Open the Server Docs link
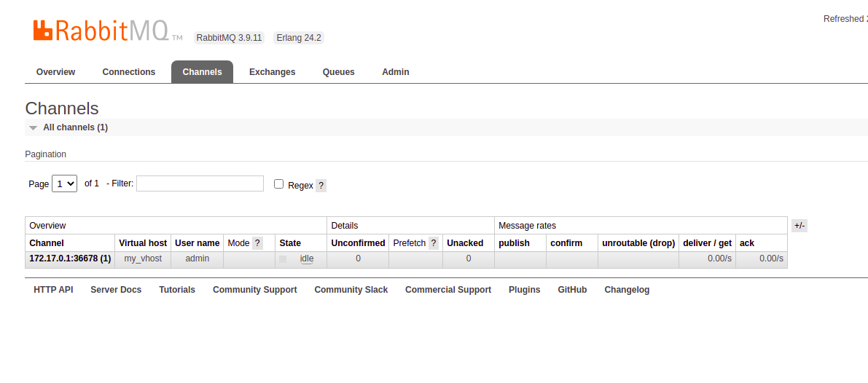 pyautogui.click(x=116, y=290)
